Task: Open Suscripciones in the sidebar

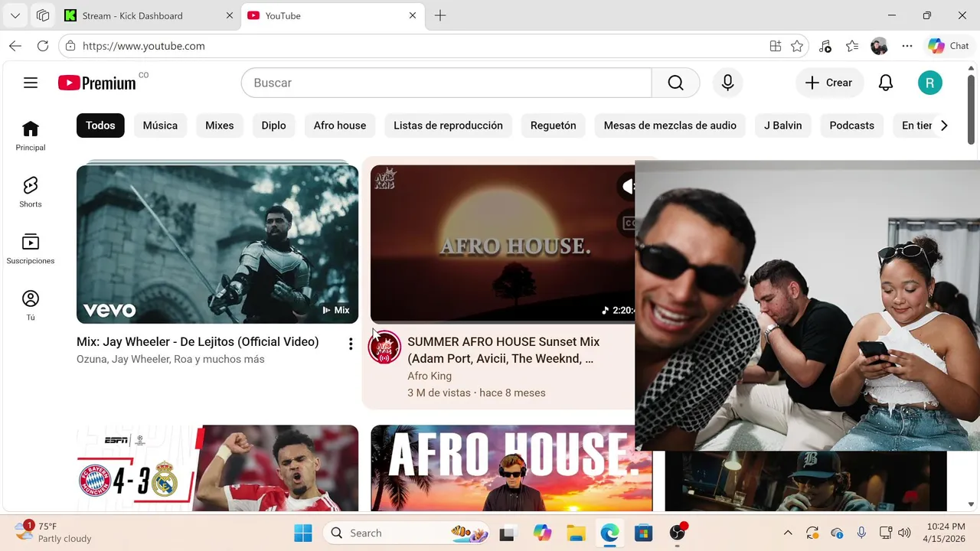Action: (x=31, y=249)
